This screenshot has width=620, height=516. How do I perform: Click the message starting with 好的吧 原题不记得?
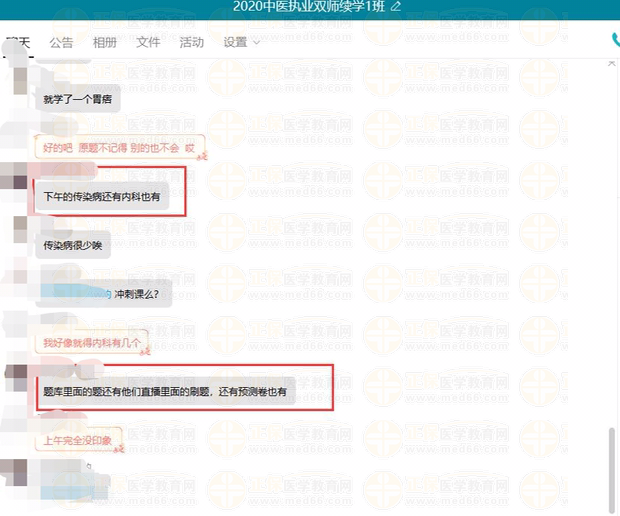coord(119,147)
